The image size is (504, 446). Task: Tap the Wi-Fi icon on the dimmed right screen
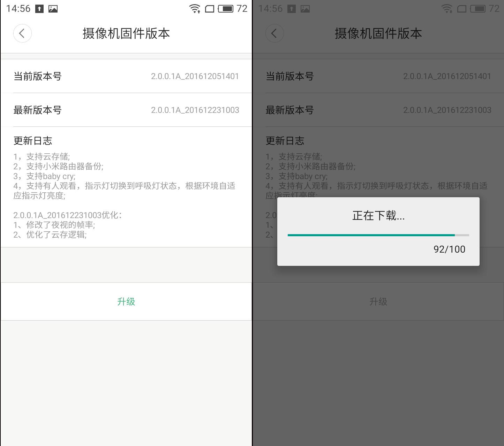[446, 9]
